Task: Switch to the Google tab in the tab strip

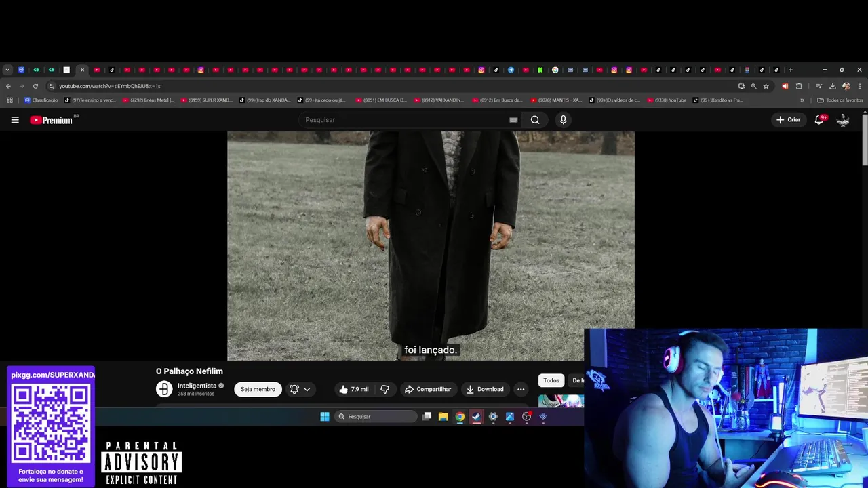Action: (555, 70)
